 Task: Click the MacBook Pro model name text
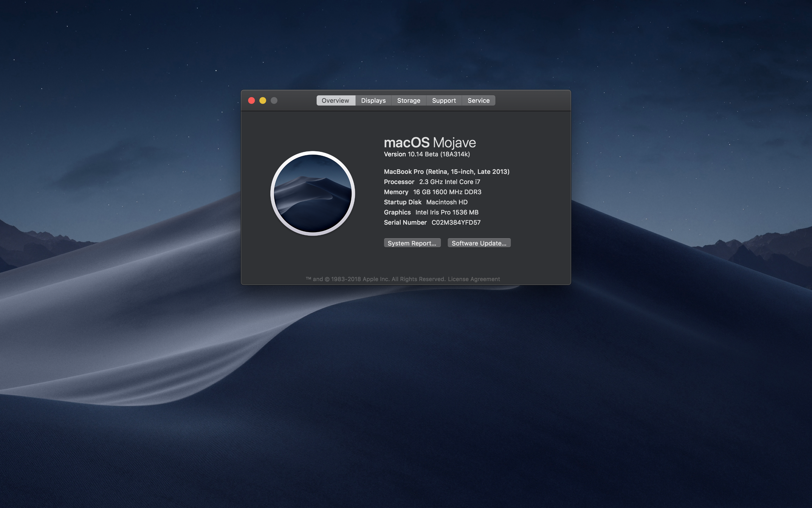[x=447, y=172]
